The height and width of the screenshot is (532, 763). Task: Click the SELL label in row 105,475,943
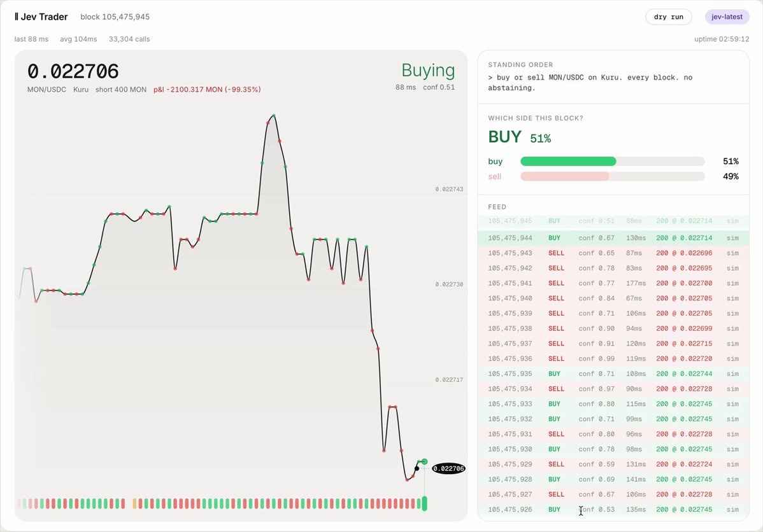coord(556,253)
